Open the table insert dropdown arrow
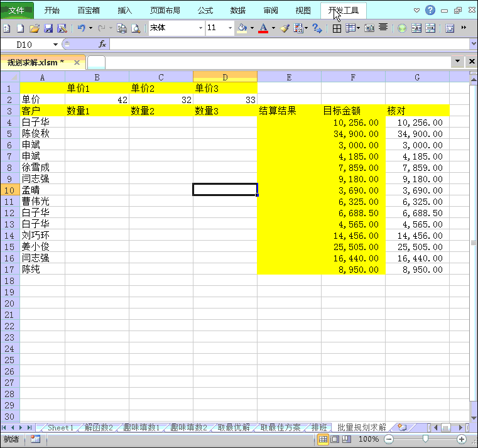Screen dimensions: 478x448 [359, 28]
